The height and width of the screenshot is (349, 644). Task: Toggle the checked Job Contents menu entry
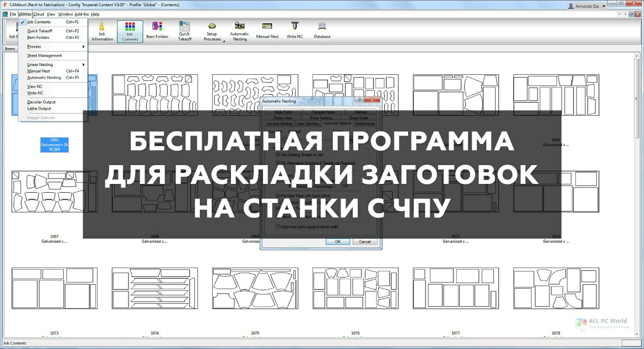pos(53,22)
